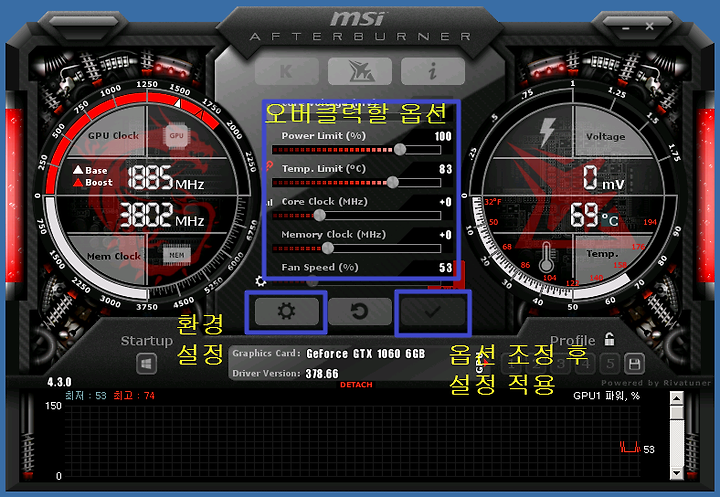This screenshot has width=720, height=497.
Task: Click the MEM chip icon in clock gauge
Action: 177,255
